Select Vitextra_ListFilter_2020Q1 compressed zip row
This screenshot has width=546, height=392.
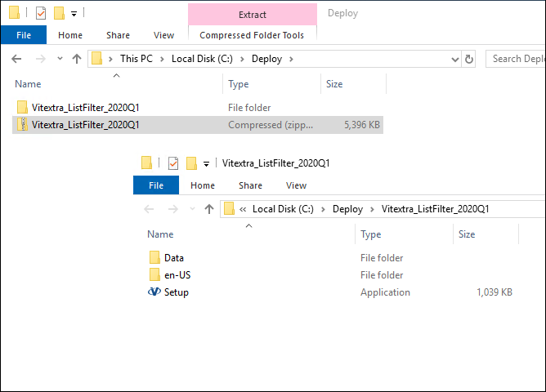[198, 125]
